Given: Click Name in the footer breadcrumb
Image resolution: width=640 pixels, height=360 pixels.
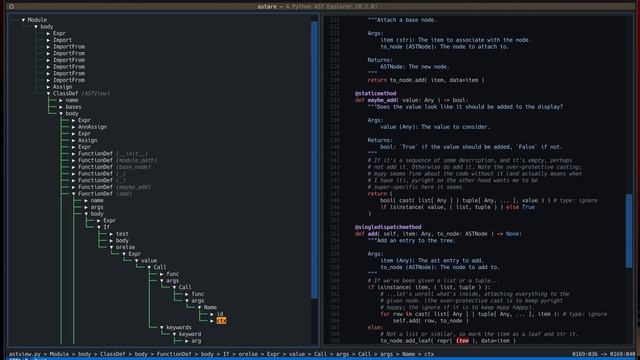Looking at the screenshot, I should [x=408, y=354].
